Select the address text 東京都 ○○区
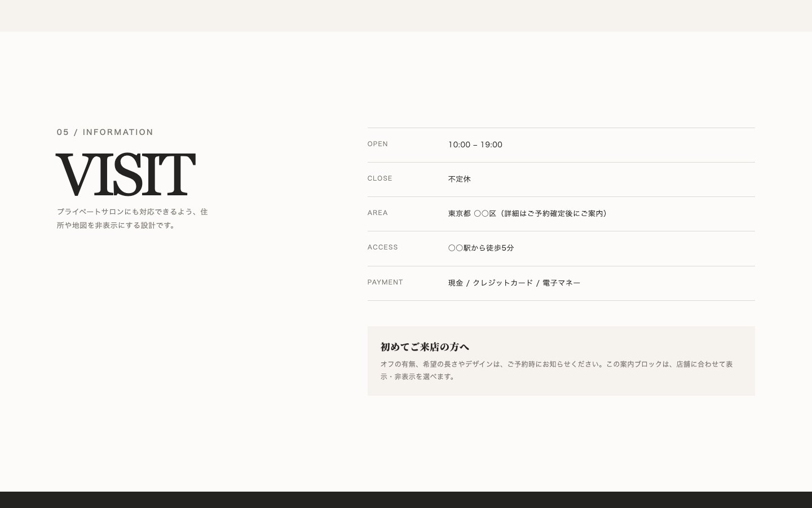Viewport: 812px width, 508px height. click(x=473, y=213)
